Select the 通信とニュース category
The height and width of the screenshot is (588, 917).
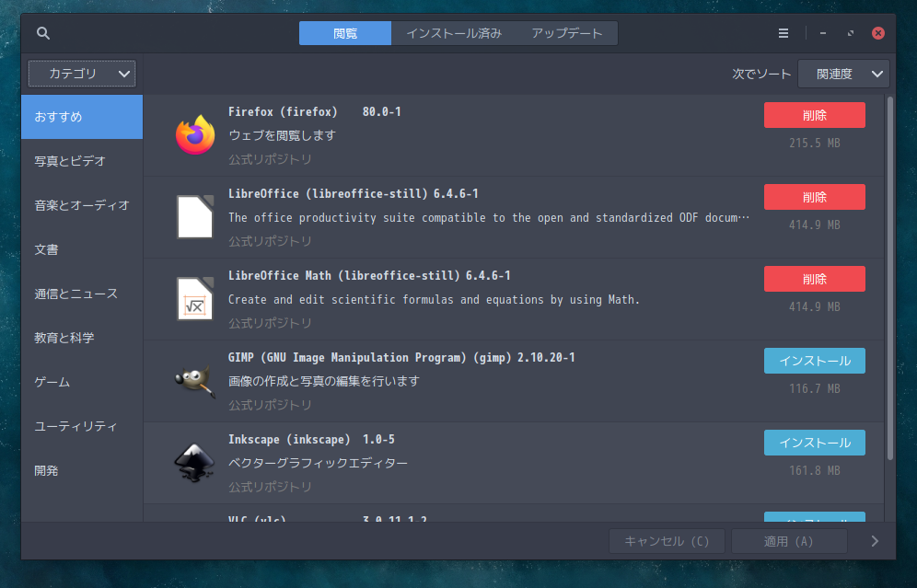[82, 294]
